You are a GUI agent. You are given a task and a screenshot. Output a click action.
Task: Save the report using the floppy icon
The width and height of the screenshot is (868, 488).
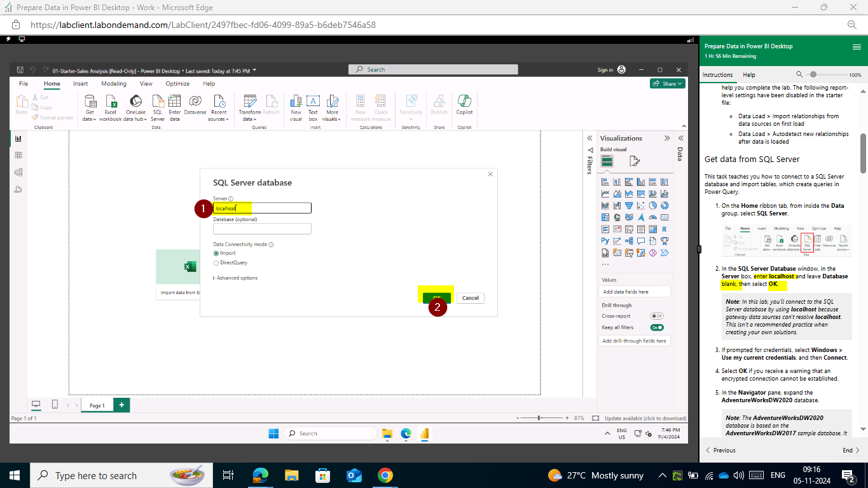point(20,70)
